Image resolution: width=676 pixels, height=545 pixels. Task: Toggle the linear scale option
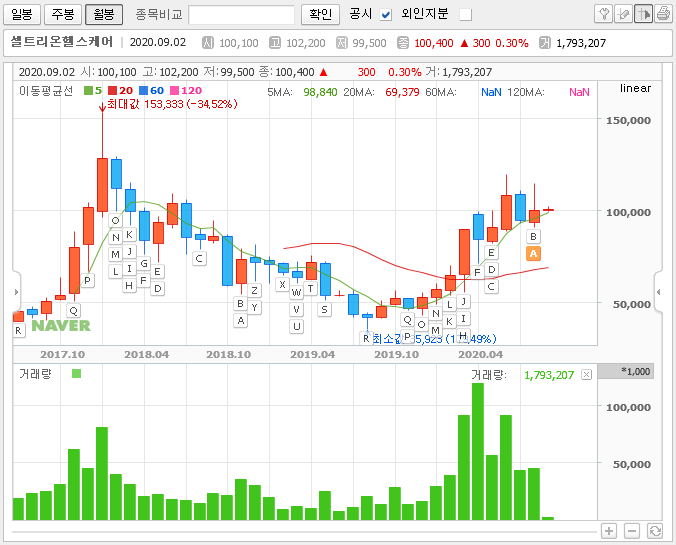635,88
